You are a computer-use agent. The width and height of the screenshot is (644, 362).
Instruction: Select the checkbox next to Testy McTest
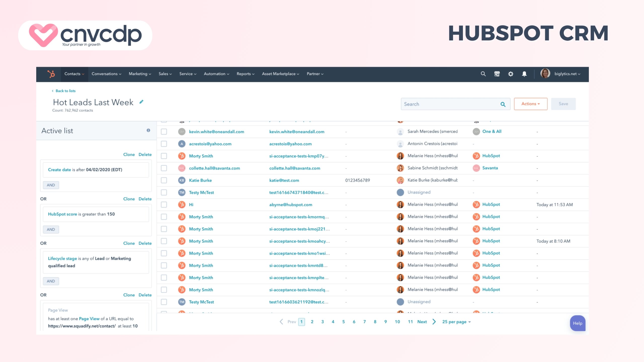click(164, 192)
